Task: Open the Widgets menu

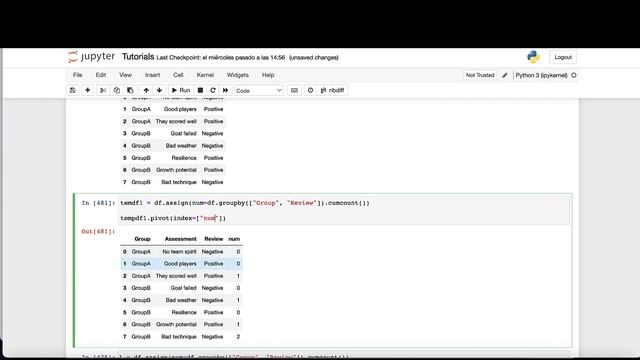Action: [x=238, y=75]
